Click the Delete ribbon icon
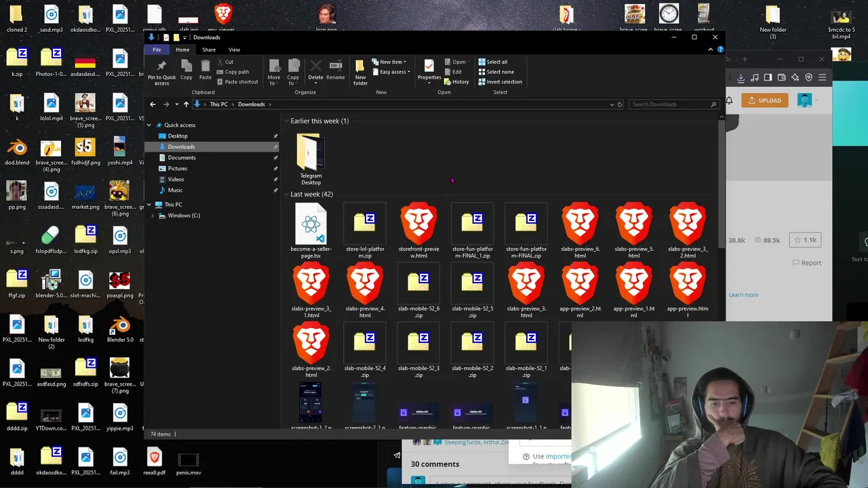Screen dimensions: 868x488 pos(315,69)
